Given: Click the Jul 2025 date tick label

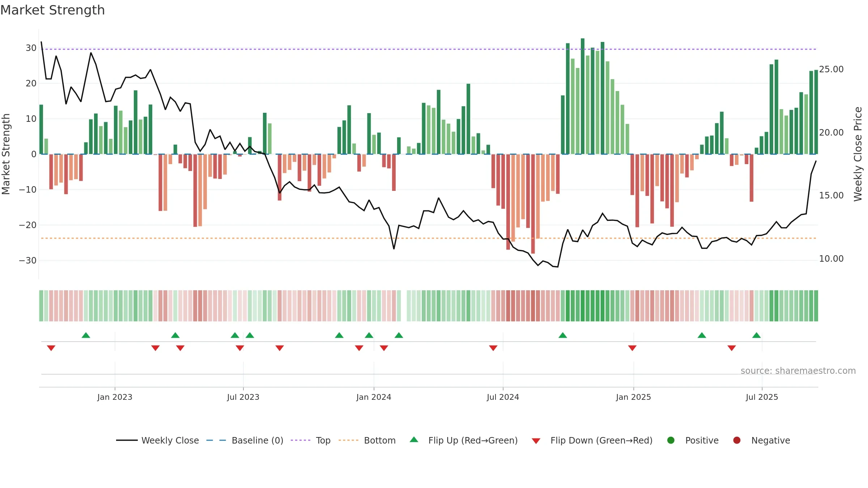Looking at the screenshot, I should (x=762, y=397).
